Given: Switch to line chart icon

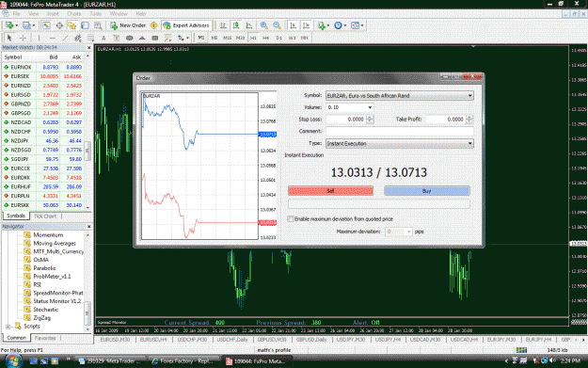Looking at the screenshot, I should point(249,25).
